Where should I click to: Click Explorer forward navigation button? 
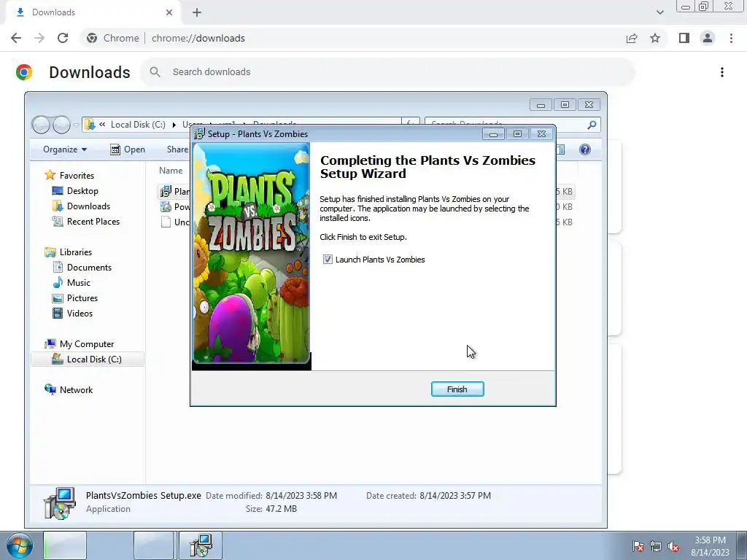point(61,125)
